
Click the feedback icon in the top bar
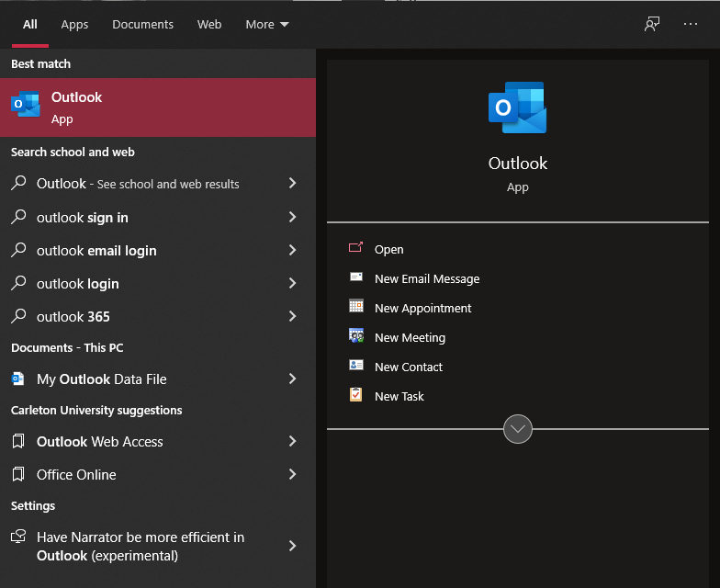(652, 25)
